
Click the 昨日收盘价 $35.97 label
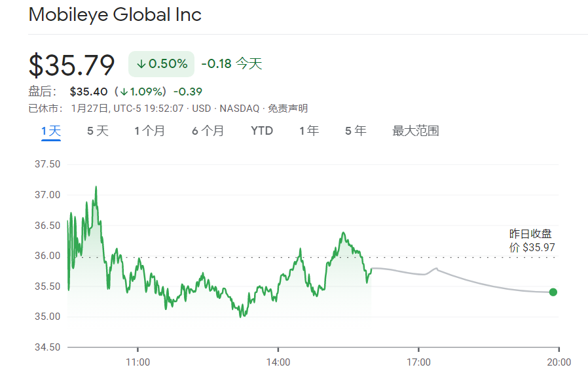pyautogui.click(x=532, y=241)
